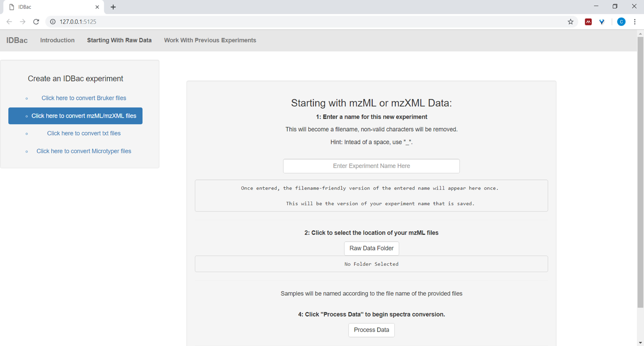644x346 pixels.
Task: Open Chrome three-dot menu
Action: pos(635,22)
